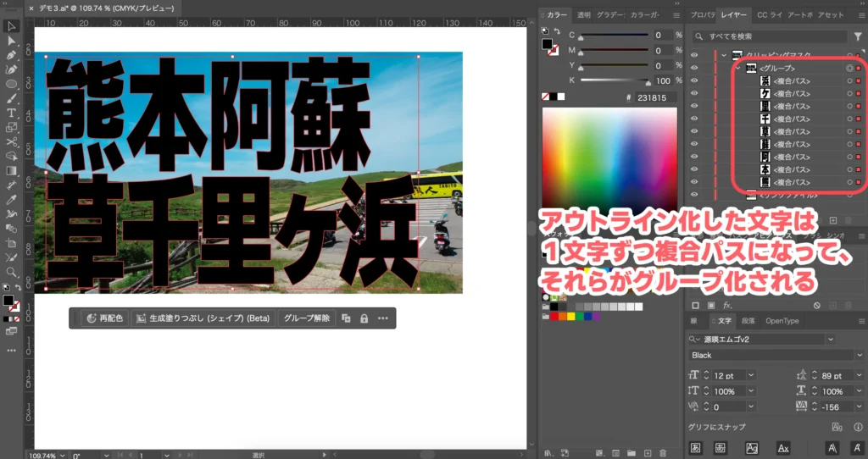The height and width of the screenshot is (459, 868).
Task: Click the red swatch in Swatches panel
Action: point(554,316)
